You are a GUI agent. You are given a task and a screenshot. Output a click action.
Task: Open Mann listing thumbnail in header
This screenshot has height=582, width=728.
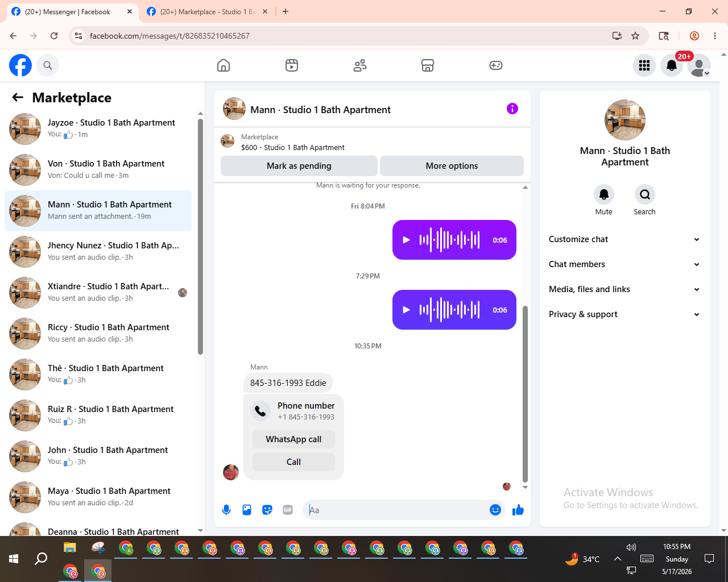(234, 109)
